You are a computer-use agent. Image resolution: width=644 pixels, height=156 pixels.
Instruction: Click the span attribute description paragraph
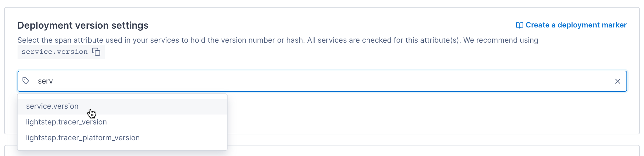[x=205, y=40]
